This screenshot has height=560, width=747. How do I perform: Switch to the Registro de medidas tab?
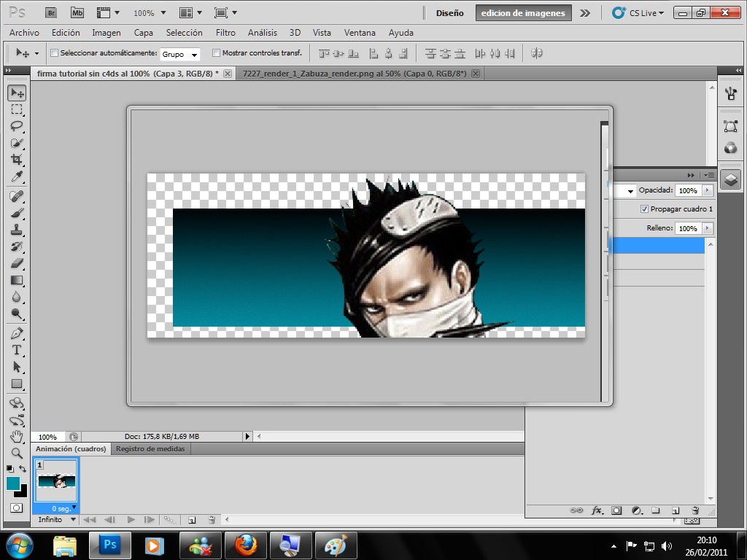coord(150,448)
